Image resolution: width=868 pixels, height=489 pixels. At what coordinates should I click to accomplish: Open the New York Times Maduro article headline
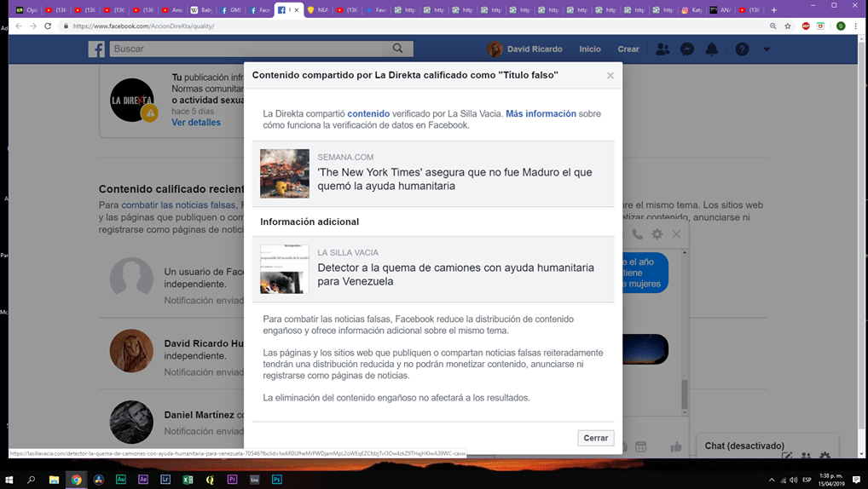(x=454, y=179)
